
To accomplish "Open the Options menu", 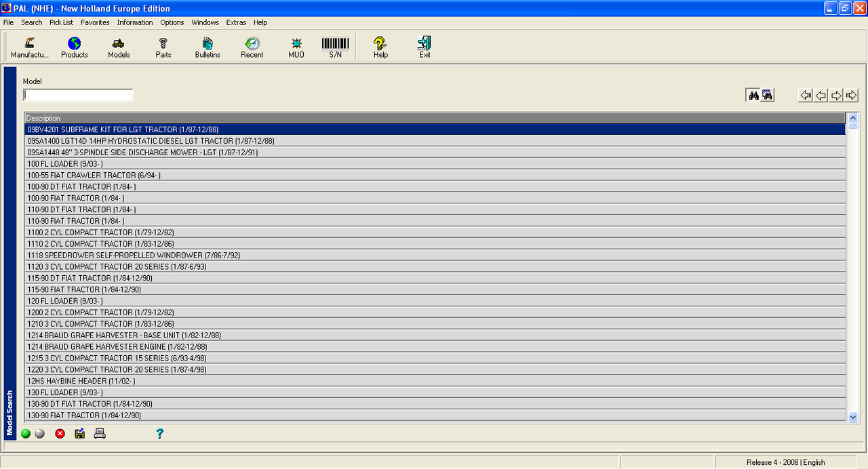I will coord(172,22).
